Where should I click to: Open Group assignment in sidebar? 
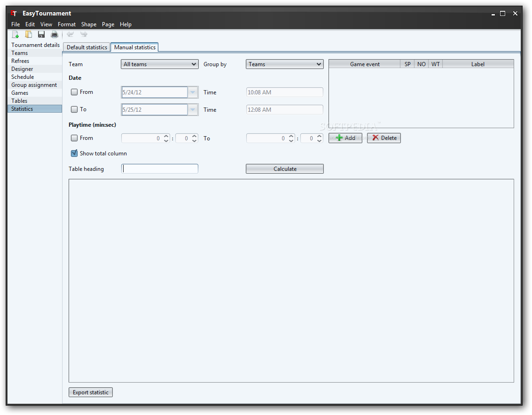(35, 85)
